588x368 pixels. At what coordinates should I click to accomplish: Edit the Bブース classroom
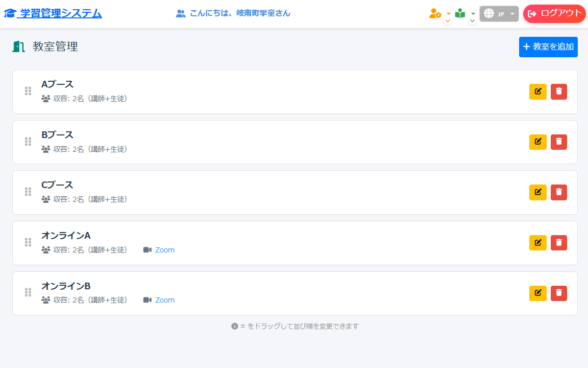(x=538, y=142)
